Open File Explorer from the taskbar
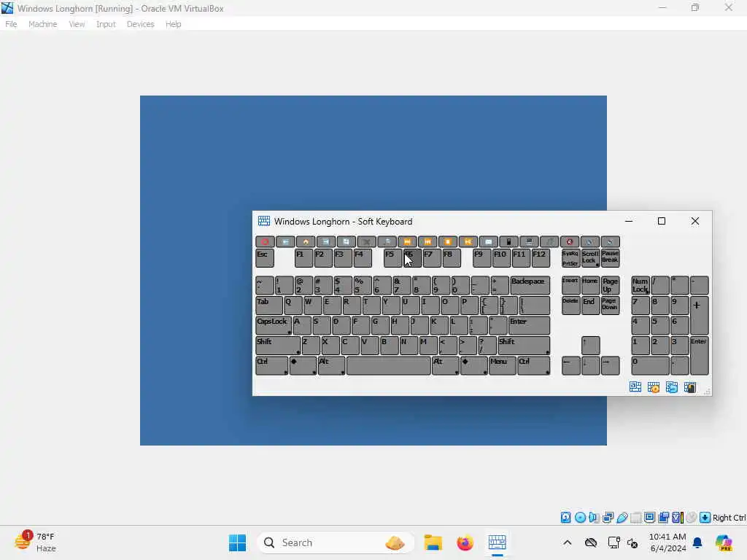747x560 pixels. (433, 542)
